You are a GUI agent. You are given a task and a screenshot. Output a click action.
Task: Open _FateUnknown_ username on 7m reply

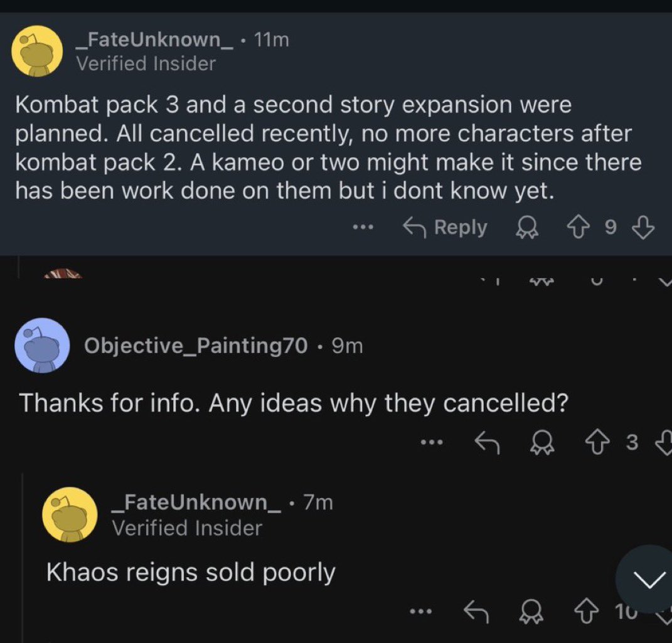[197, 502]
